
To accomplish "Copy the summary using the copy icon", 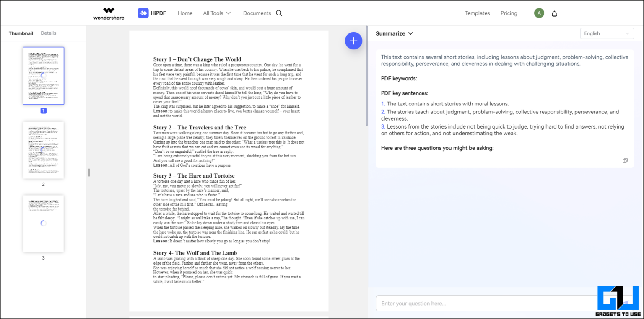I will point(625,160).
